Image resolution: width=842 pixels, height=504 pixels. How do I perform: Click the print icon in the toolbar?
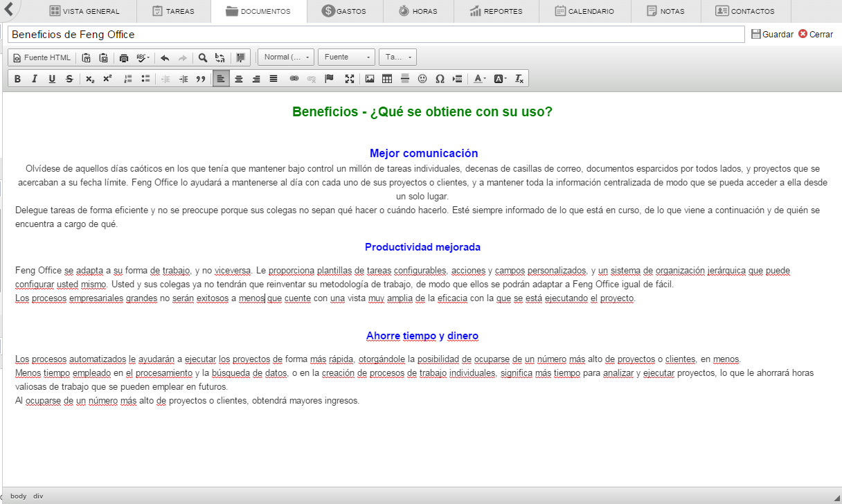[x=124, y=58]
